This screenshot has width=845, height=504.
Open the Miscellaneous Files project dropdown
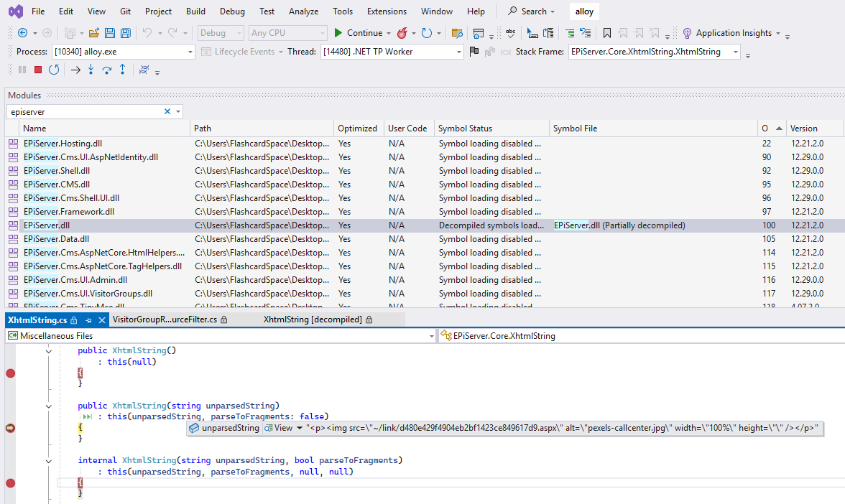click(432, 336)
